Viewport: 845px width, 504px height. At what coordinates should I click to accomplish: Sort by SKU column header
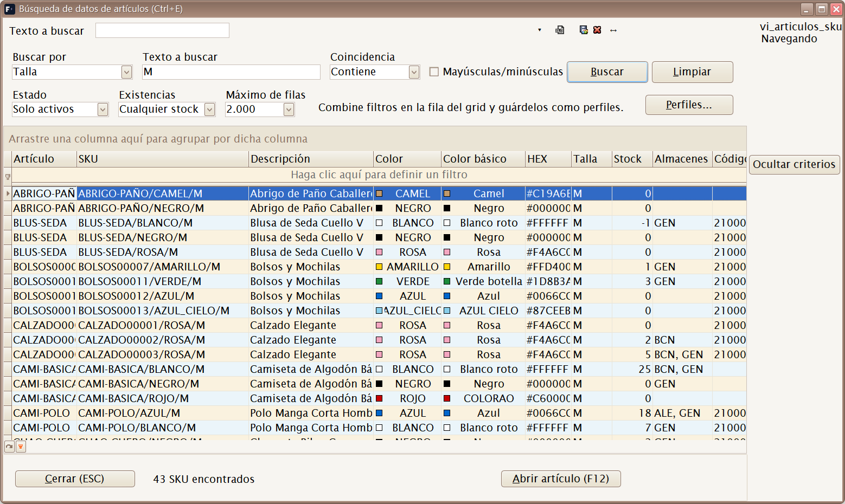tap(162, 159)
